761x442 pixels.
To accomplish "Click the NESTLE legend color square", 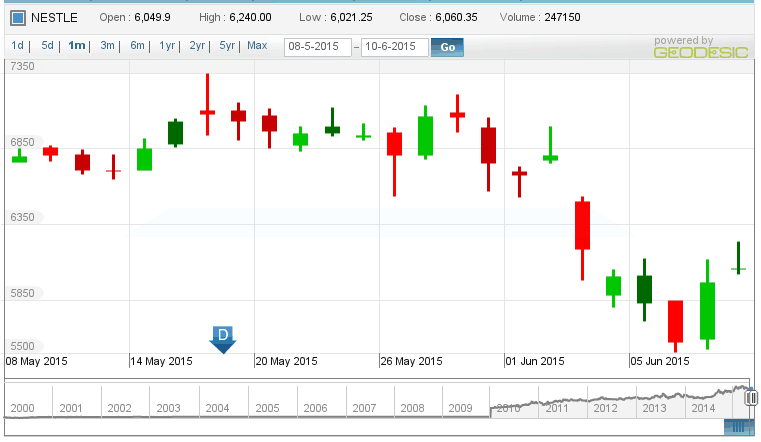I will click(x=18, y=18).
